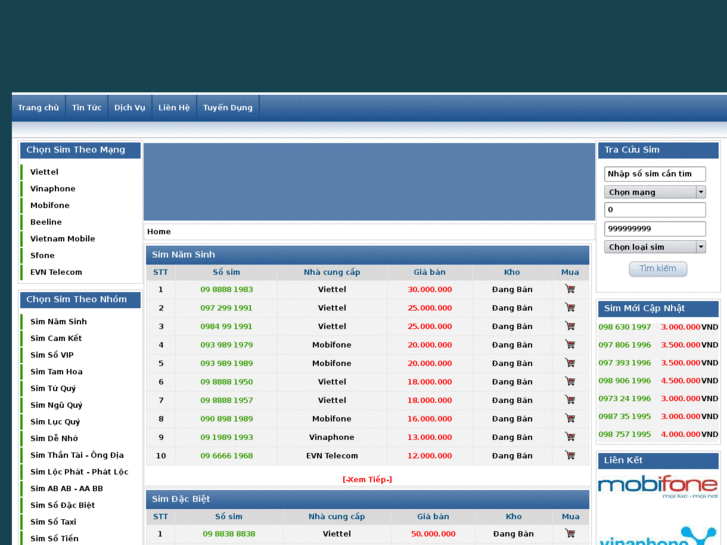
Task: Click cart icon for sim 09 6666 1968
Action: click(570, 455)
